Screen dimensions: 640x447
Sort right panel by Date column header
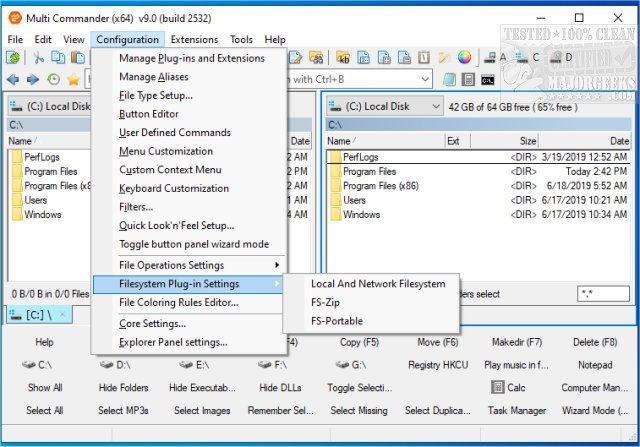click(584, 141)
